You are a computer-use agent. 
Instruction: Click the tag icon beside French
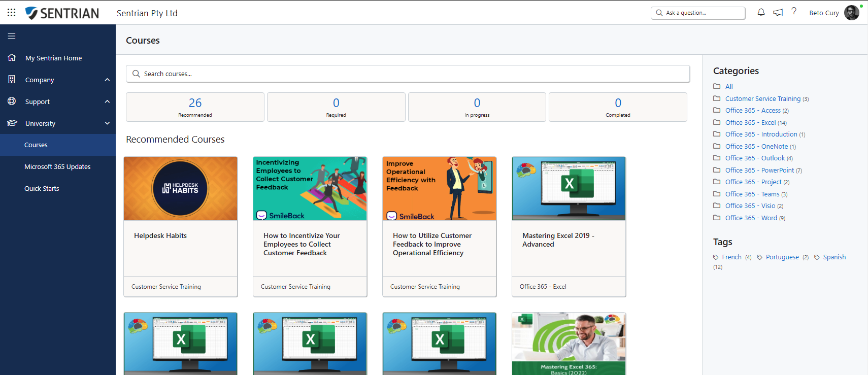point(716,257)
